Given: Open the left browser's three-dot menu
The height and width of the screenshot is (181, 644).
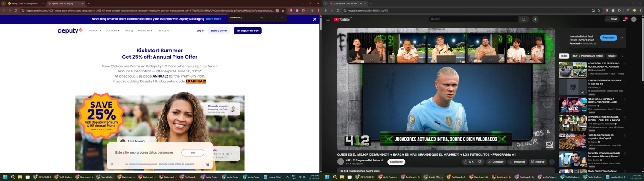Looking at the screenshot, I should pos(318,11).
